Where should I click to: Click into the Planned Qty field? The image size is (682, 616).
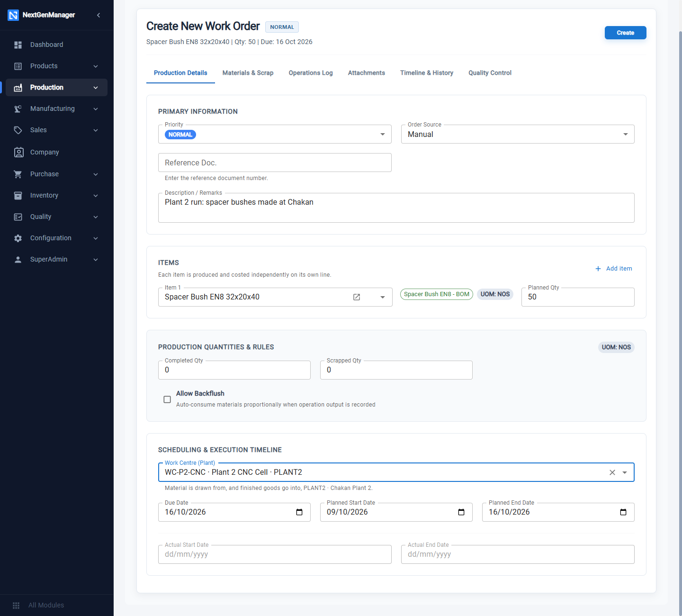pyautogui.click(x=578, y=297)
